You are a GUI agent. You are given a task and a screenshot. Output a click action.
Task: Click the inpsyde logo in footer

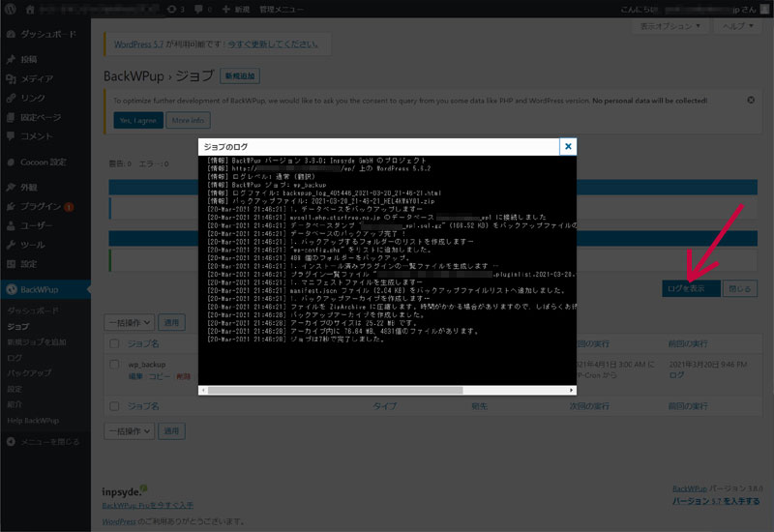tap(125, 491)
